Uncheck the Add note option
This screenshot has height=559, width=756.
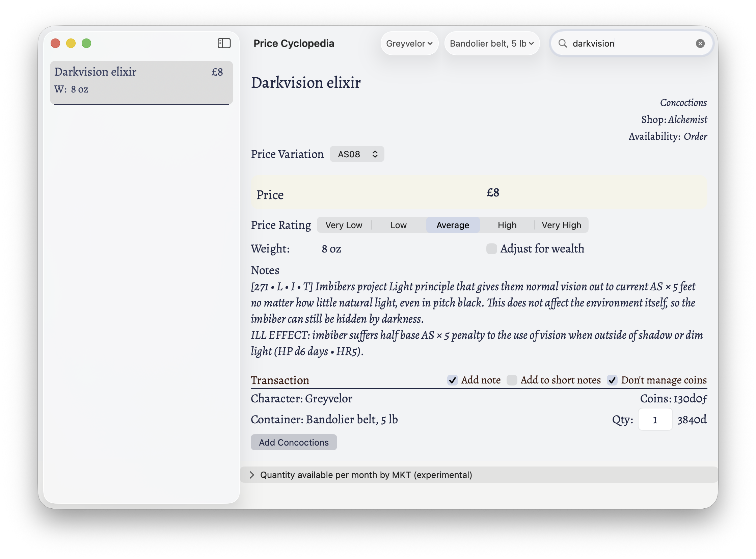[x=452, y=380]
